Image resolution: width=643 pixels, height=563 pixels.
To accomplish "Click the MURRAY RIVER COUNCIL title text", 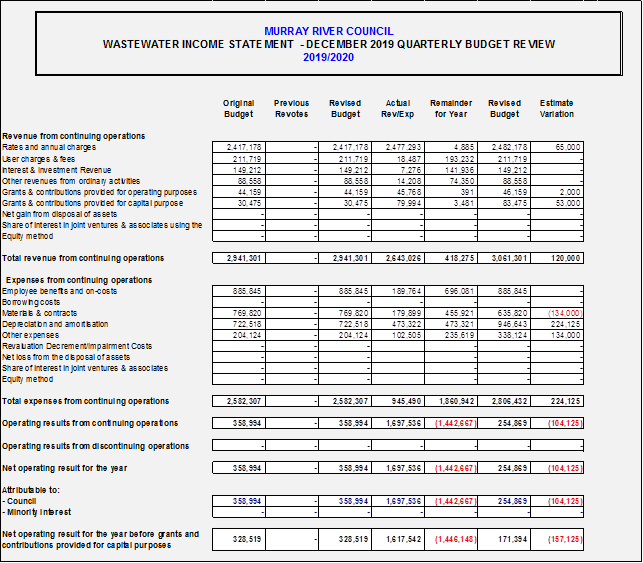I will tap(328, 31).
